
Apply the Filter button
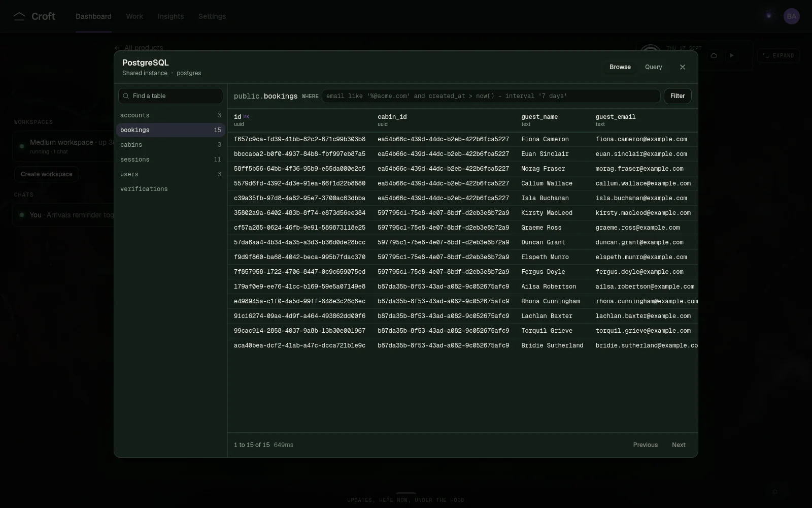coord(678,96)
